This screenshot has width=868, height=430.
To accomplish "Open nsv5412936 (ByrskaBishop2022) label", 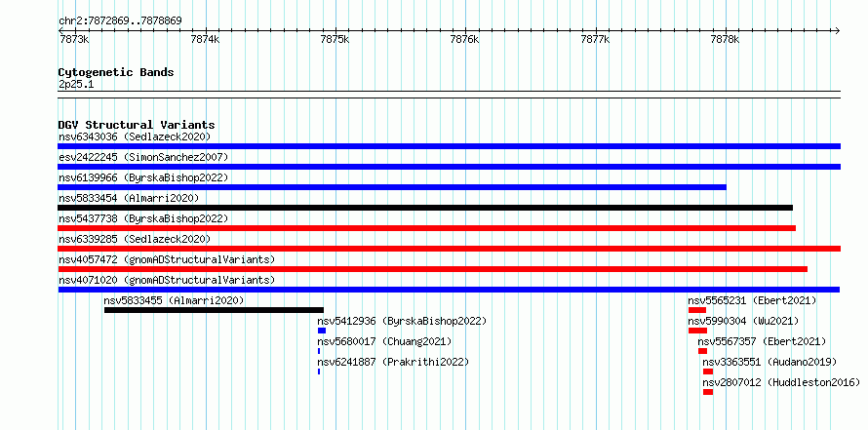I will coord(402,321).
